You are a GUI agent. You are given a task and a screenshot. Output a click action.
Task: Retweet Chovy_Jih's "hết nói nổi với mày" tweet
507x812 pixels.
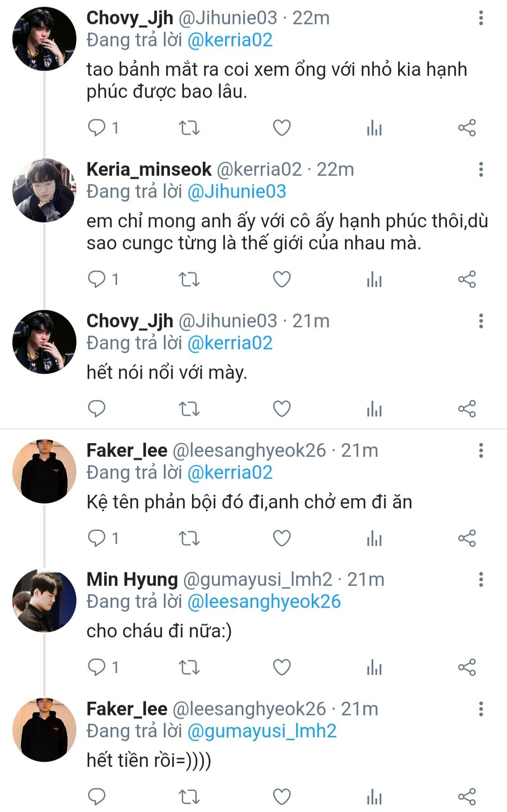[x=189, y=409]
